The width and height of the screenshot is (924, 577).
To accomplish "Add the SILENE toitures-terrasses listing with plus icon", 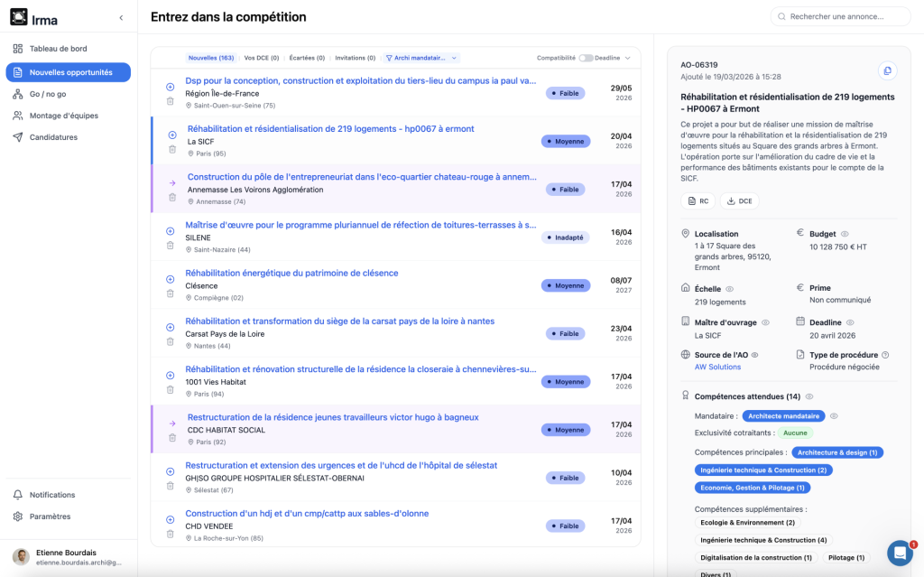I will 171,231.
